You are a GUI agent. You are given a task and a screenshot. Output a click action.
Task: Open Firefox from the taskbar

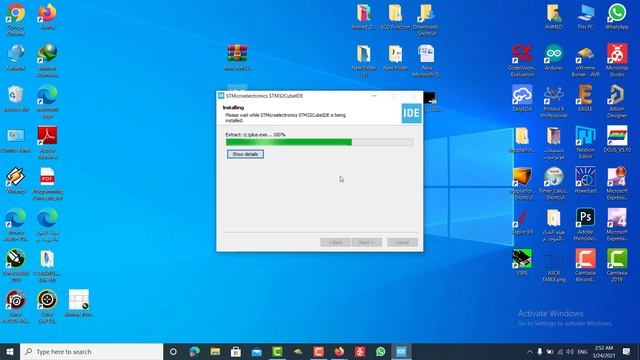click(x=339, y=351)
